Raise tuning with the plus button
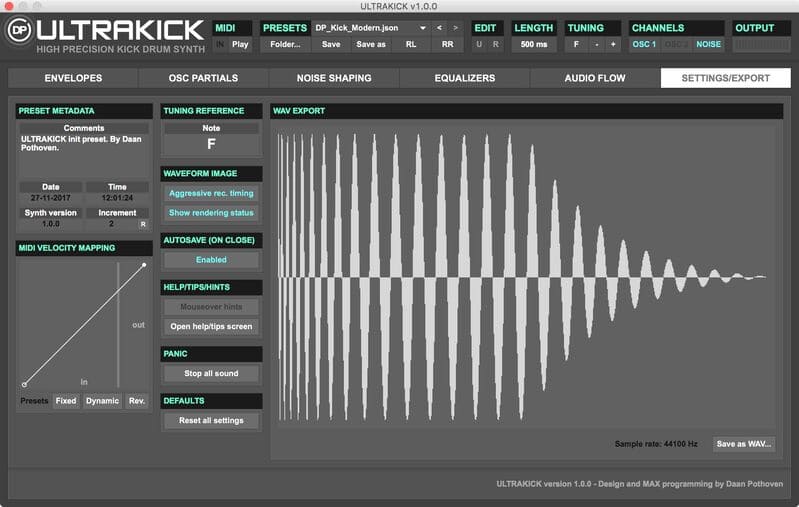The image size is (799, 507). (x=613, y=44)
